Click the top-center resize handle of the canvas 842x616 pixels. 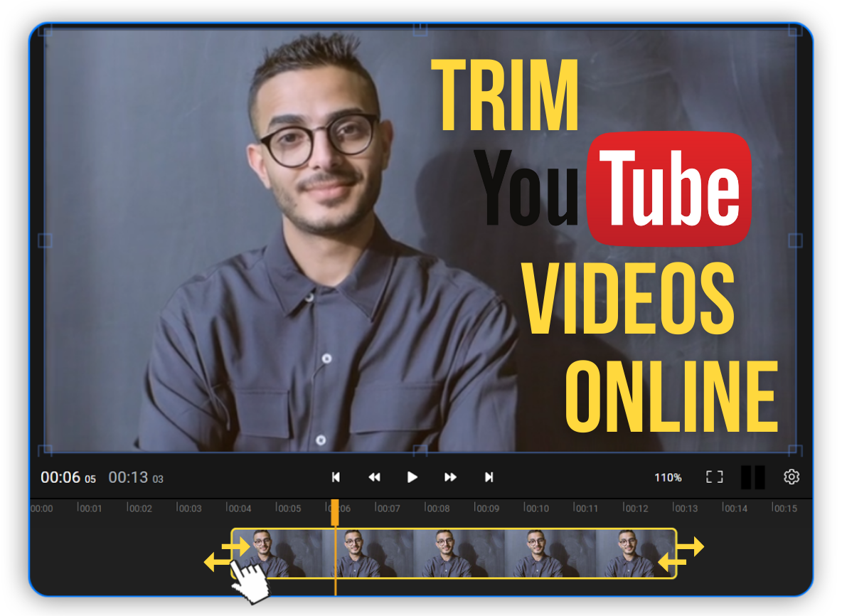coord(420,30)
